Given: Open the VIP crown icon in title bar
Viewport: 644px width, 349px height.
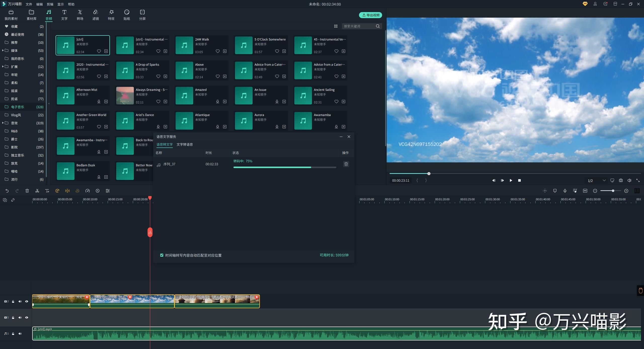Looking at the screenshot, I should click(585, 4).
